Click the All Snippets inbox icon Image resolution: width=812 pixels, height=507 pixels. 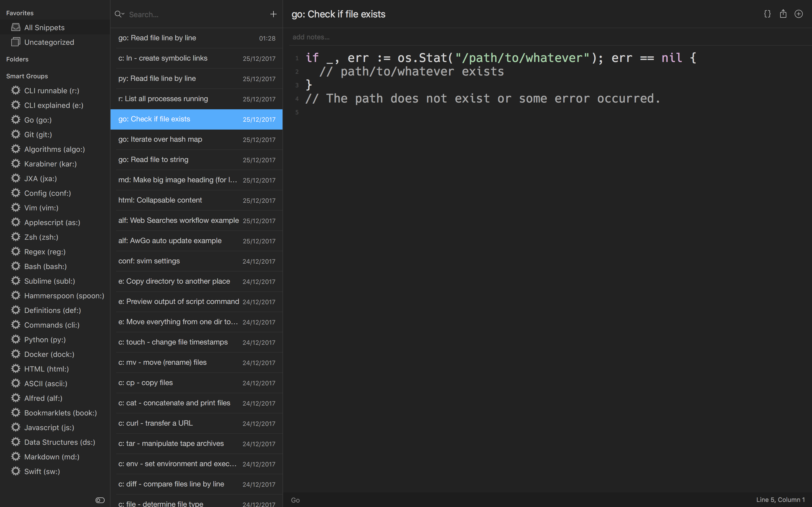[x=16, y=27]
